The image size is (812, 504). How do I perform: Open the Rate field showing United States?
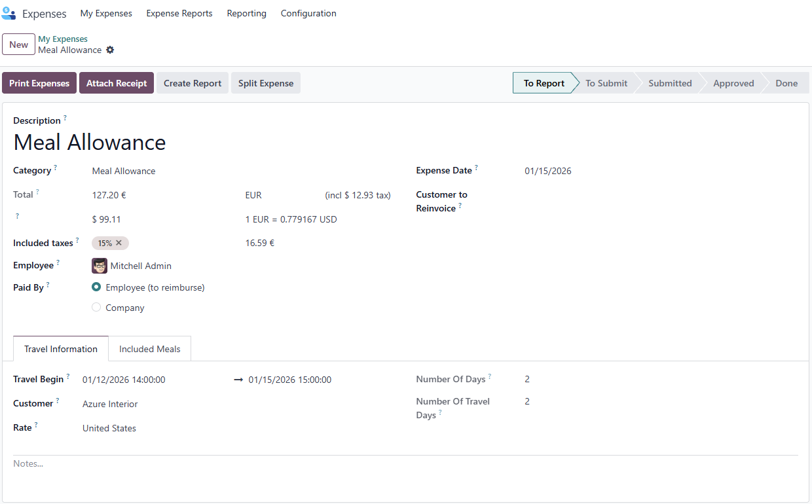(x=156, y=428)
